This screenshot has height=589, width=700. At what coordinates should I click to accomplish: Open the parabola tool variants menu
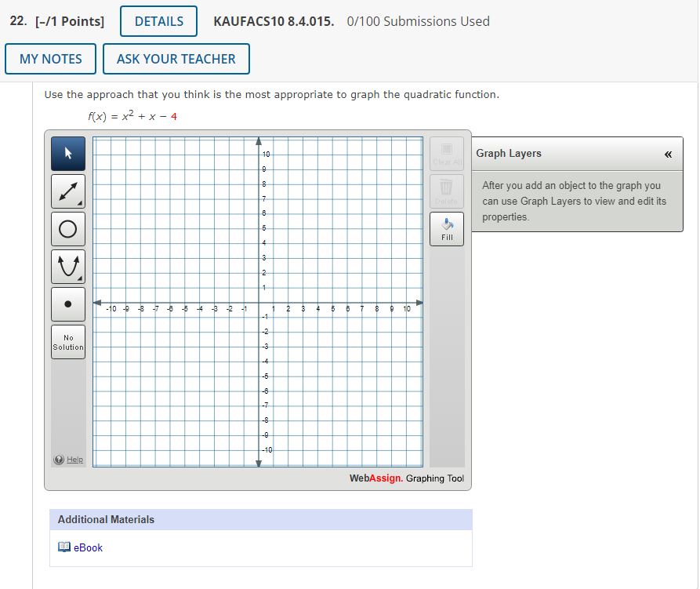[x=80, y=278]
